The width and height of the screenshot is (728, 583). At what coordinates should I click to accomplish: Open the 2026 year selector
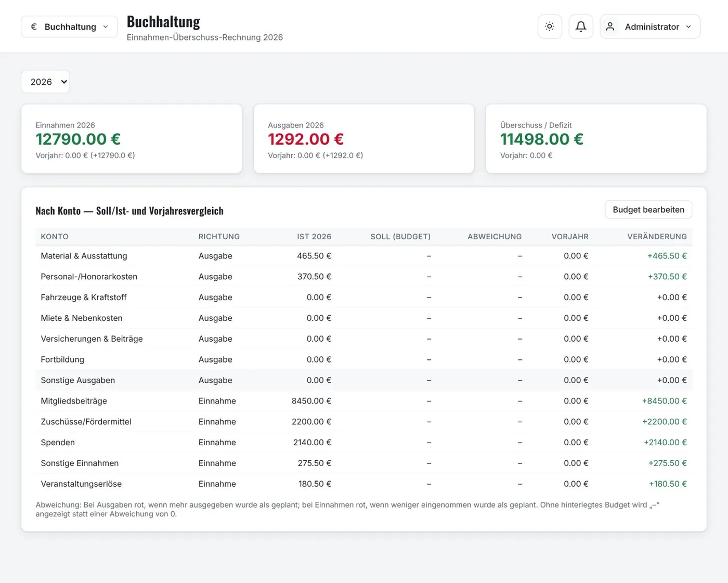(45, 82)
